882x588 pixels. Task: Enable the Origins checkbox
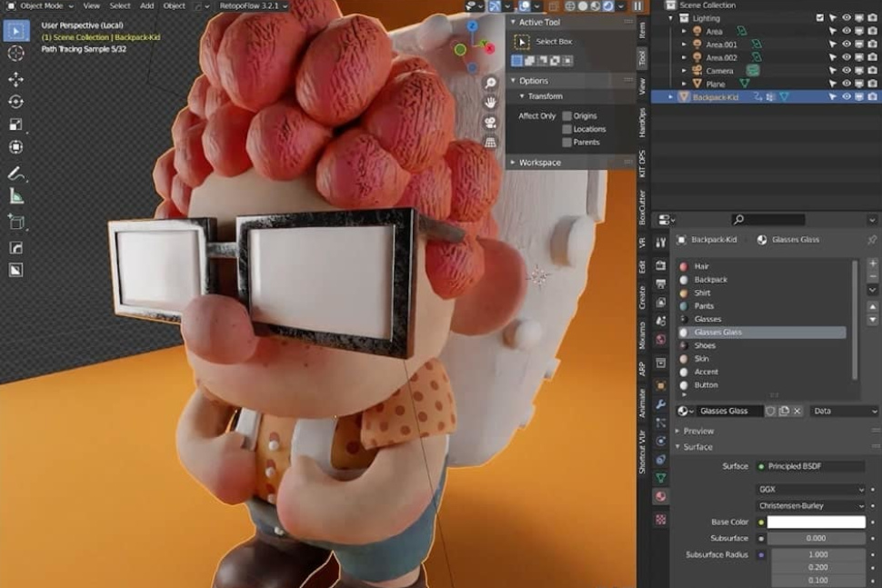(x=566, y=116)
